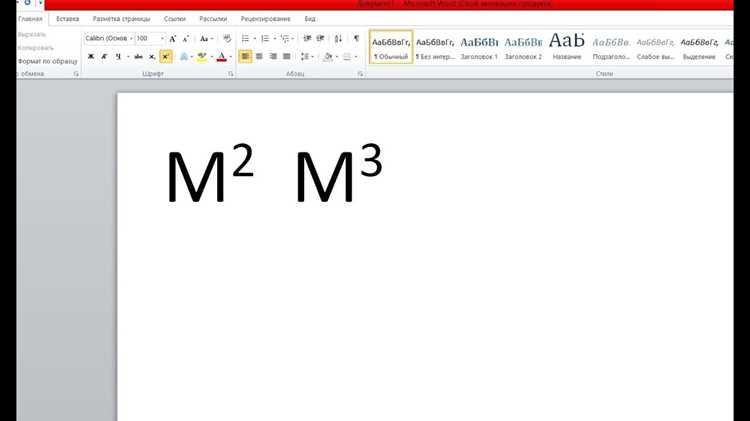The height and width of the screenshot is (421, 750).
Task: Click in the document after M³ text
Action: point(397,177)
